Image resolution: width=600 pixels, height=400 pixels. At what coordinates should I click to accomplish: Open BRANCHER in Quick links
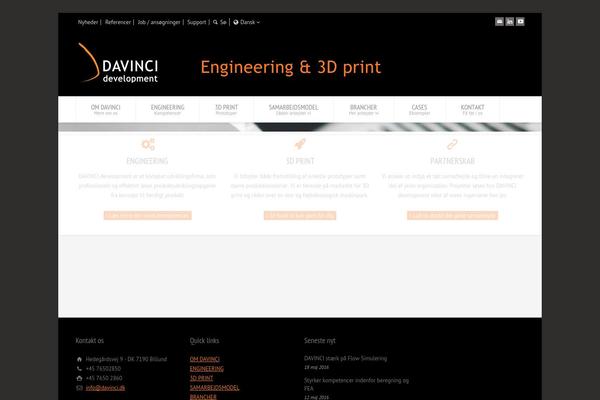click(x=203, y=397)
